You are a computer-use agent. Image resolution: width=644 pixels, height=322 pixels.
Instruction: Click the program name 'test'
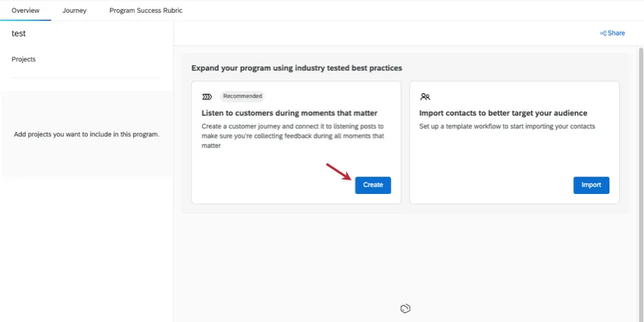pyautogui.click(x=19, y=34)
